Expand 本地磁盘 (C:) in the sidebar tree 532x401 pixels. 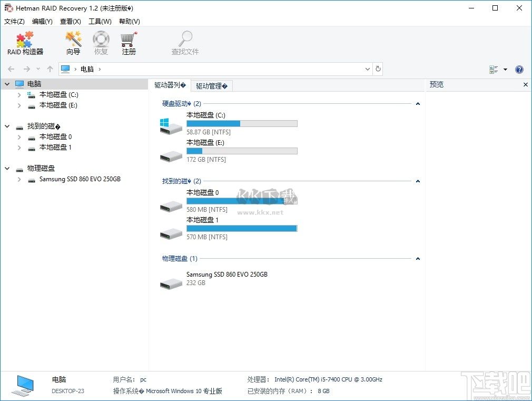click(x=19, y=94)
